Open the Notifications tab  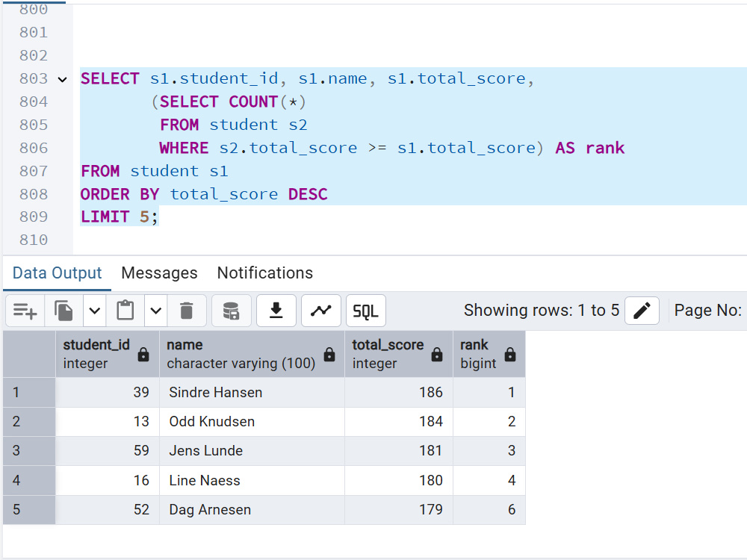(x=265, y=273)
